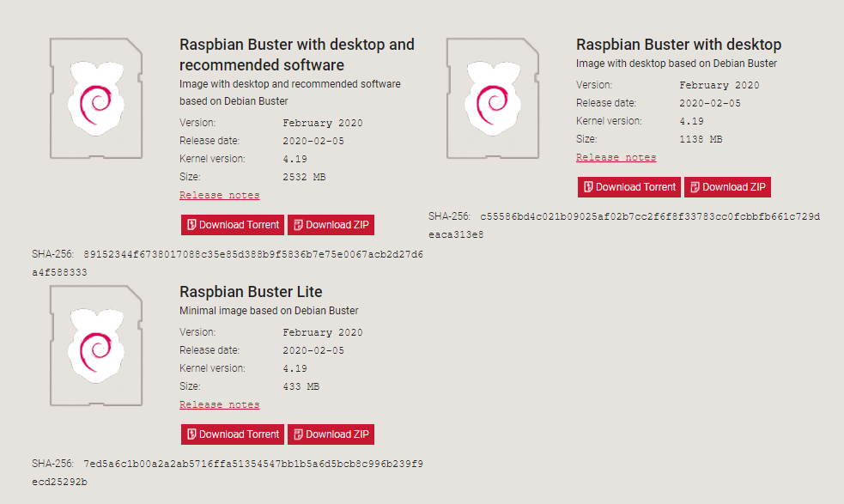Click 'Image with desktop based on Debian Buster' text
Viewport: 844px width, 504px height.
point(677,64)
